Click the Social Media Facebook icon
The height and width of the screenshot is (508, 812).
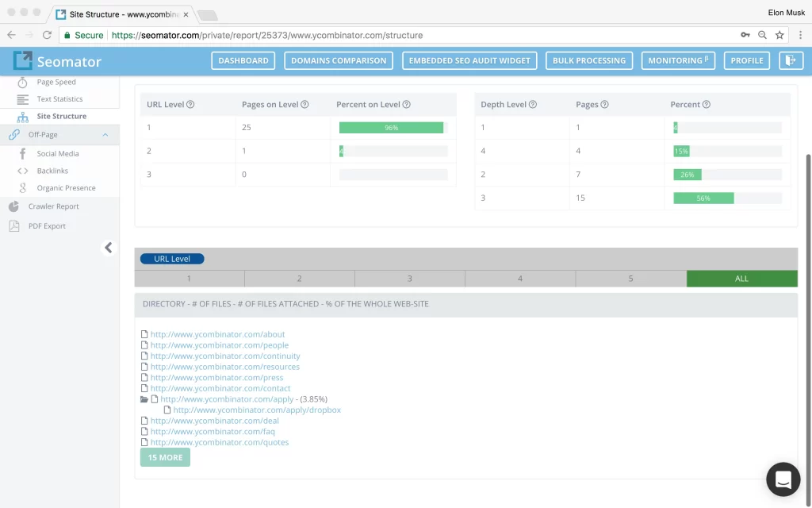[22, 153]
